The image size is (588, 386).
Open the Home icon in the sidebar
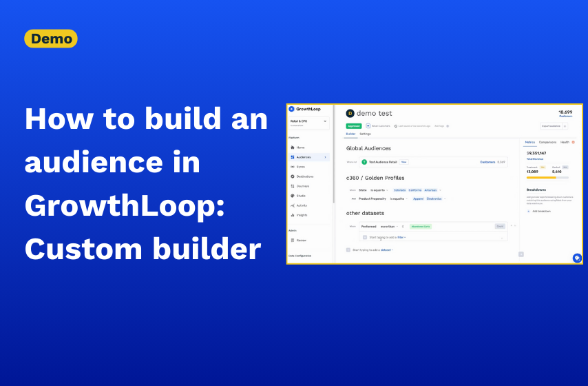[293, 148]
